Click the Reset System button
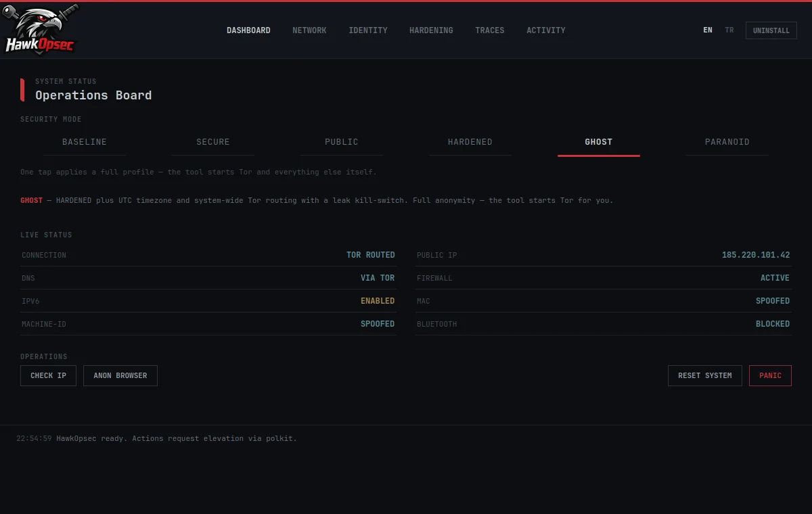Viewport: 812px width, 514px height. (x=705, y=375)
